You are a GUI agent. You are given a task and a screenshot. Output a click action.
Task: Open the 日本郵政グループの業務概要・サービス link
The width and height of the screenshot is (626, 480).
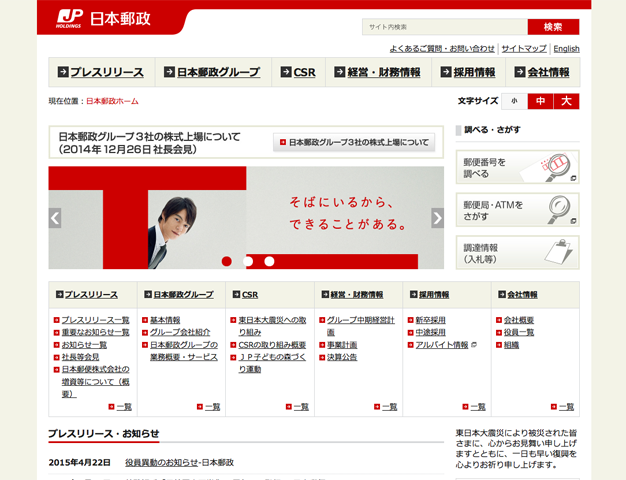(x=184, y=351)
